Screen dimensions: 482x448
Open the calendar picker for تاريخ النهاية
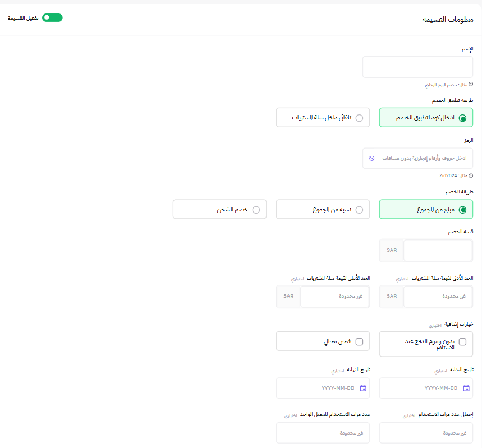pos(364,387)
